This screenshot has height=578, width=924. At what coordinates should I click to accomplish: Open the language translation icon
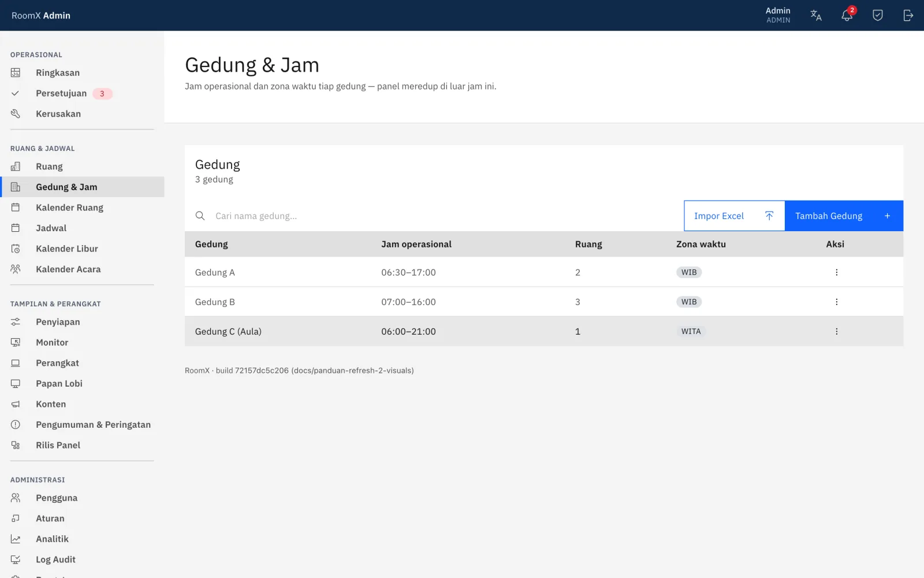tap(816, 16)
